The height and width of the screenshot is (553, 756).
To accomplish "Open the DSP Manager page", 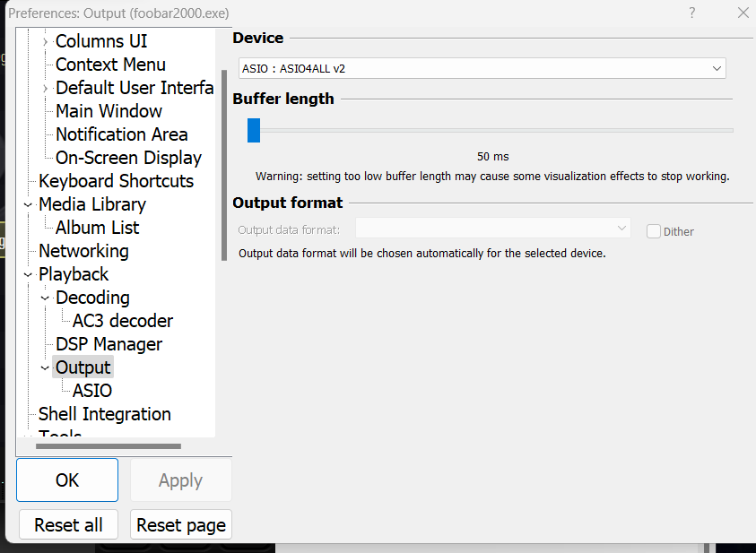I will pos(109,344).
